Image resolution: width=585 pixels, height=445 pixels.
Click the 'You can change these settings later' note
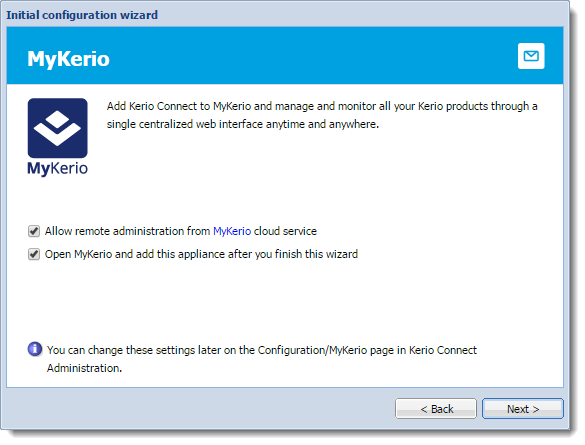click(x=262, y=359)
